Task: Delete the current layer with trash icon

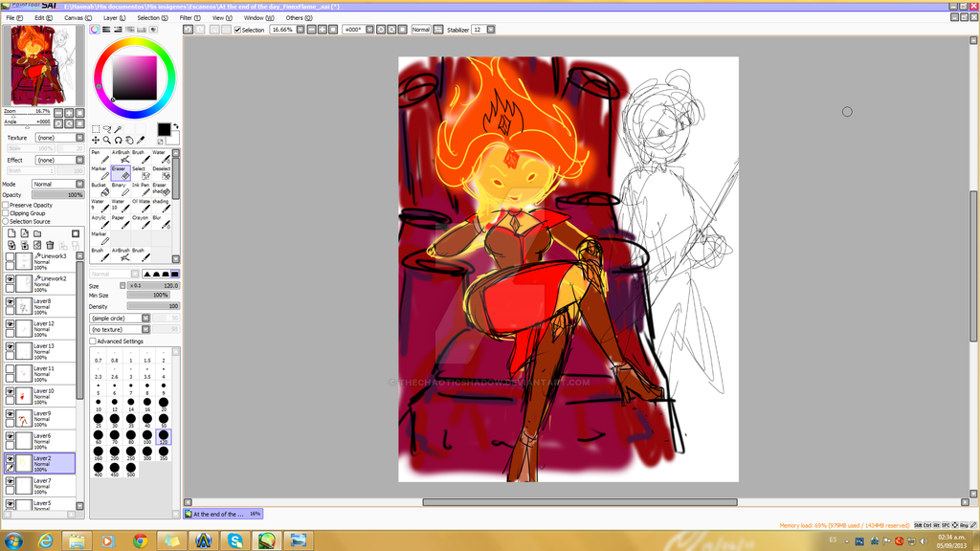Action: pyautogui.click(x=50, y=246)
